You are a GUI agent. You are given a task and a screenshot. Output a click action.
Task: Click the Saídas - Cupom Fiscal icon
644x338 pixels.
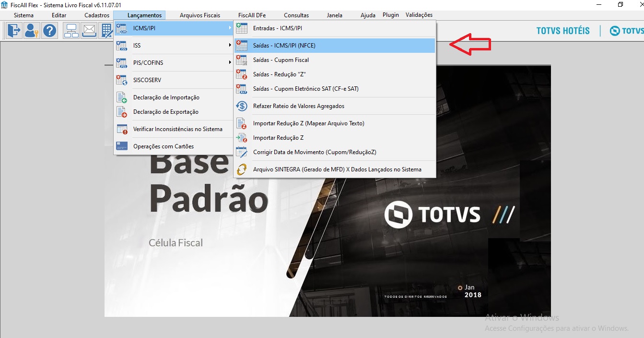[x=242, y=60]
